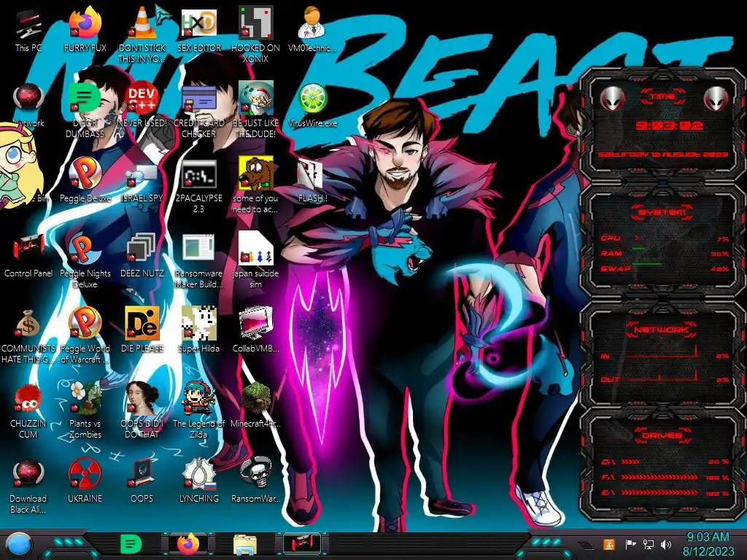Image resolution: width=747 pixels, height=560 pixels.
Task: Click the RAM usage meter
Action: [x=665, y=253]
